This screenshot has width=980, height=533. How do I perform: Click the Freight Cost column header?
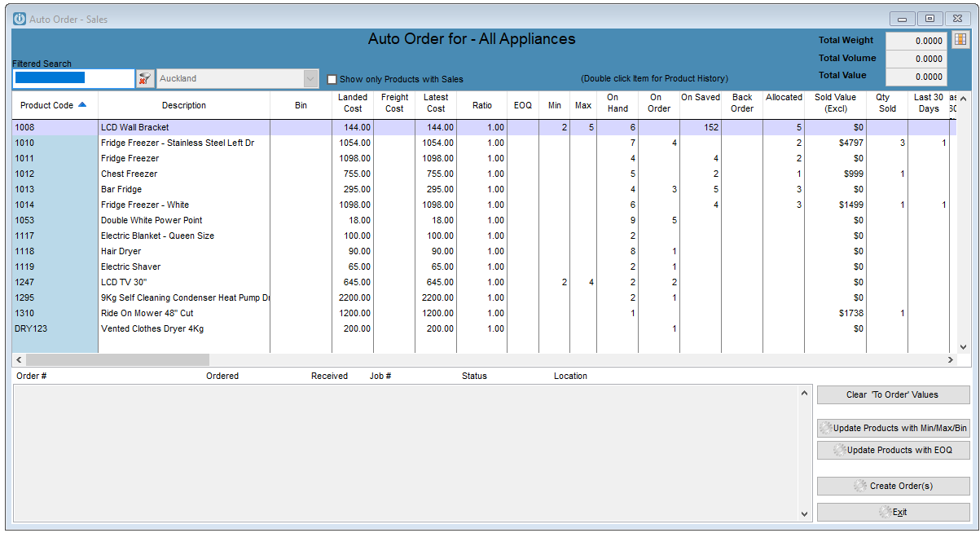click(x=394, y=103)
